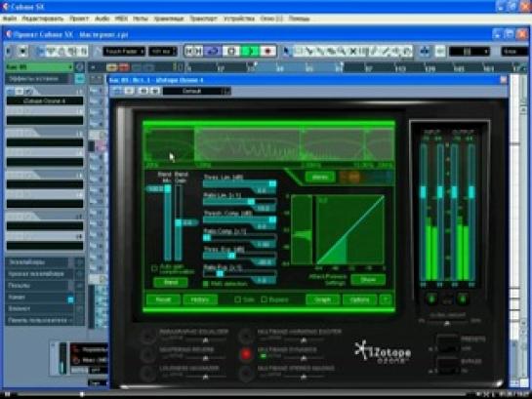Click the Stereo button above compressor graph

tap(320, 177)
